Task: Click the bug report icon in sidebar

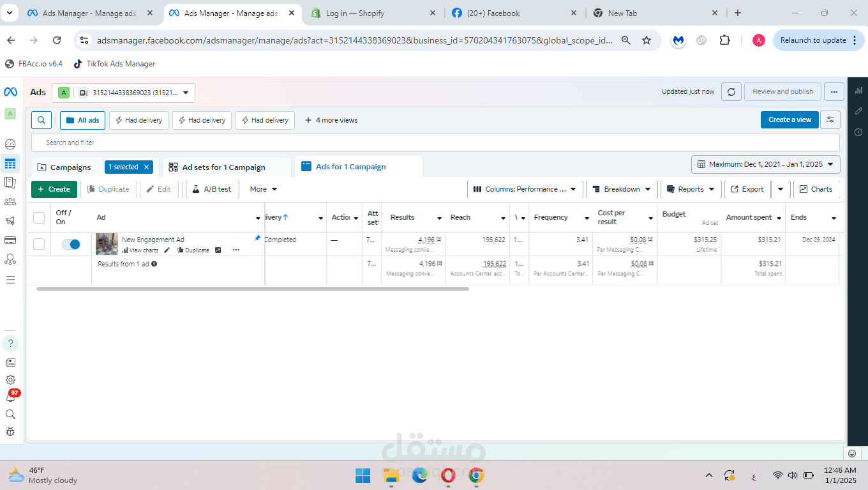Action: point(10,432)
